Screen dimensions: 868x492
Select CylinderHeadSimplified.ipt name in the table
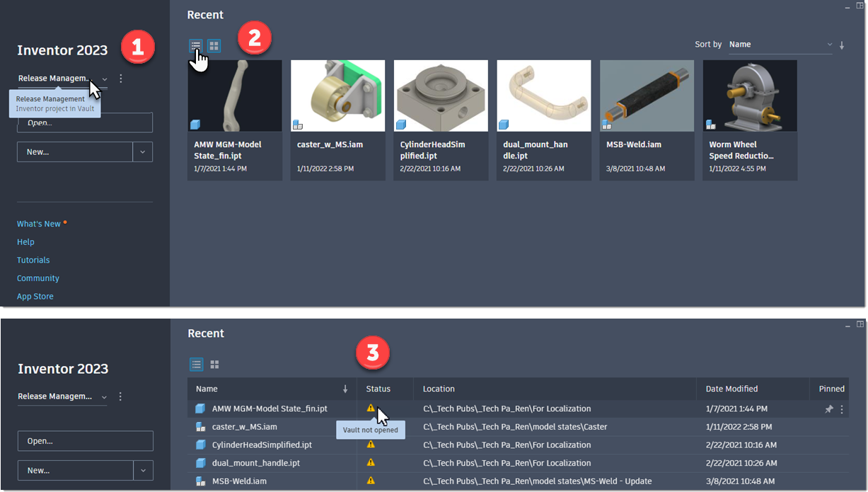(x=262, y=445)
